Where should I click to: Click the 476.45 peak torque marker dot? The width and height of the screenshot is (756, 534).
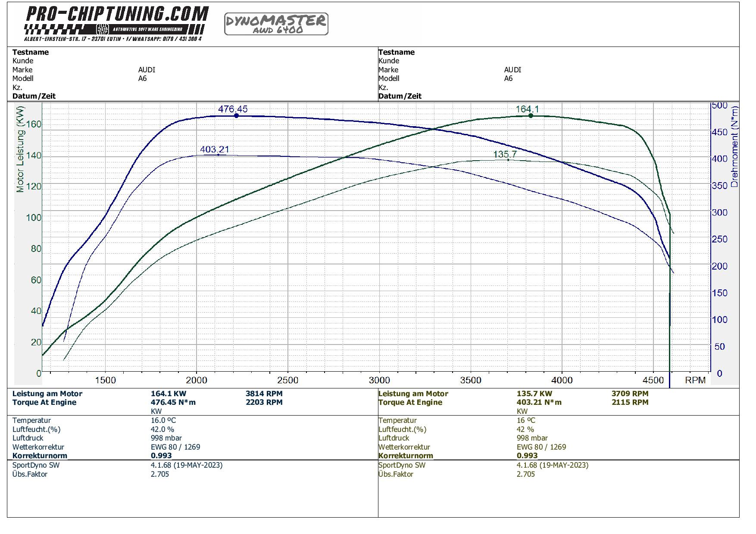pyautogui.click(x=236, y=115)
